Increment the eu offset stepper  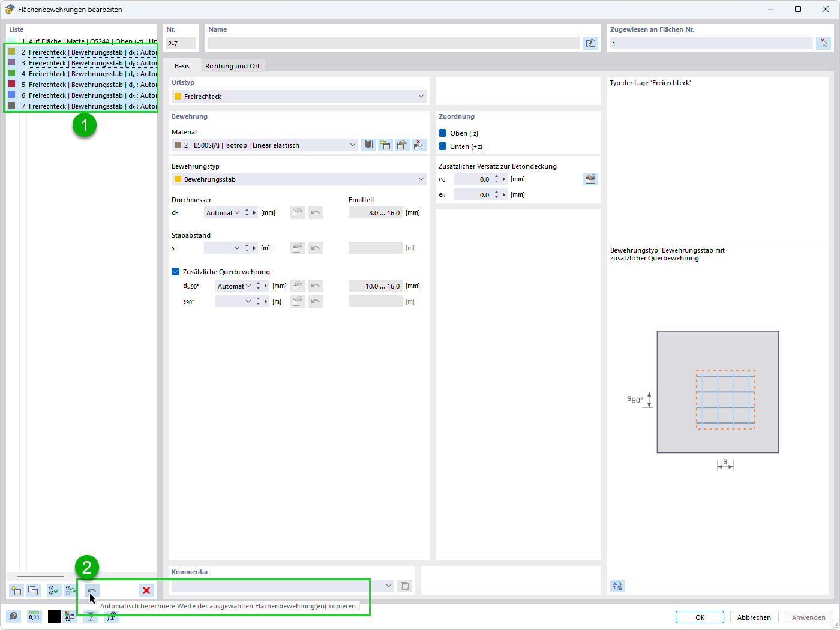point(496,192)
